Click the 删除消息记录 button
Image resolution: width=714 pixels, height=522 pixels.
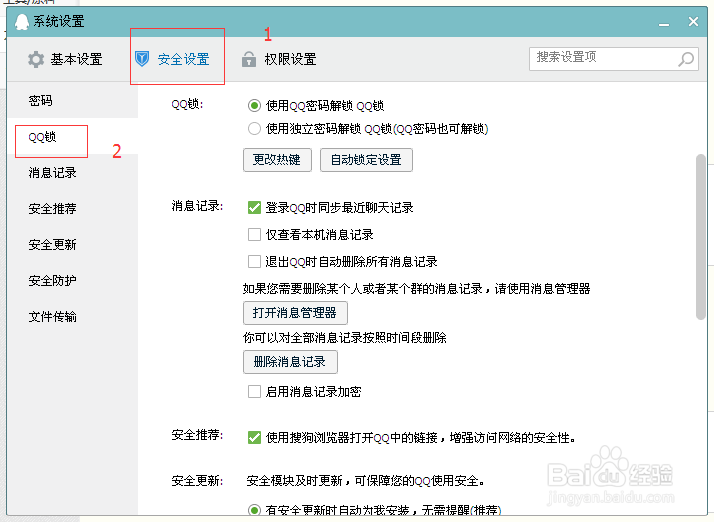click(290, 362)
